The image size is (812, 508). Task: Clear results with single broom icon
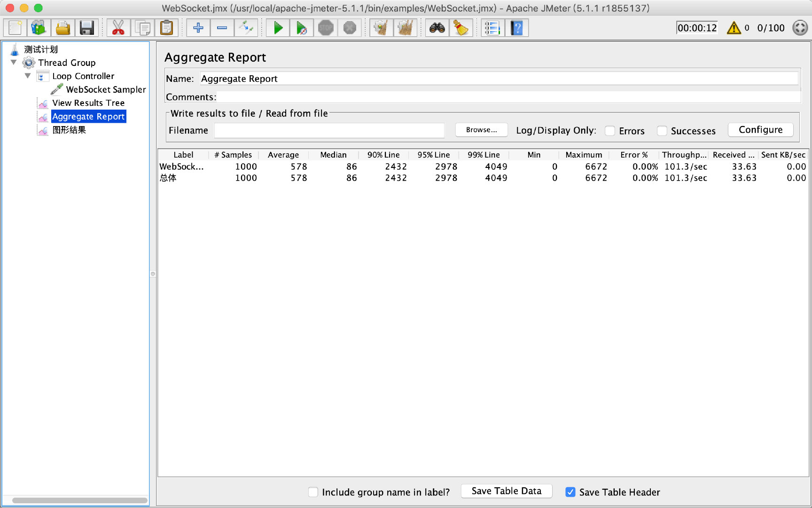(x=382, y=28)
